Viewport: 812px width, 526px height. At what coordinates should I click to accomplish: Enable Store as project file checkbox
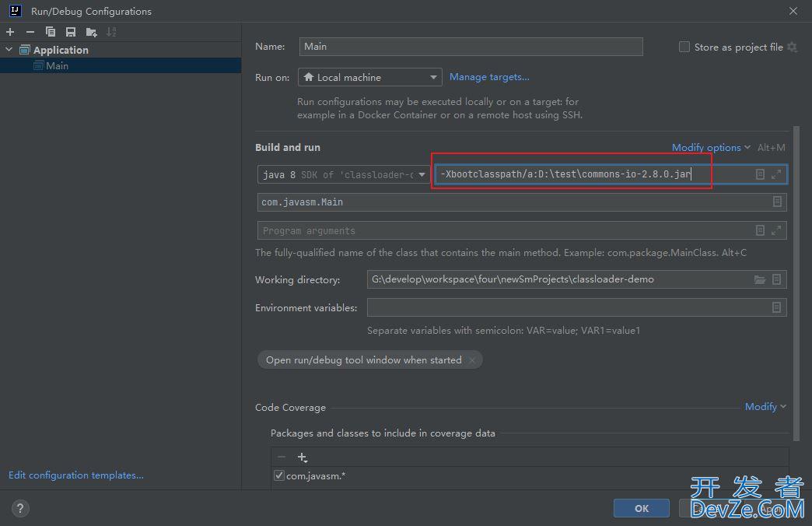(x=684, y=47)
